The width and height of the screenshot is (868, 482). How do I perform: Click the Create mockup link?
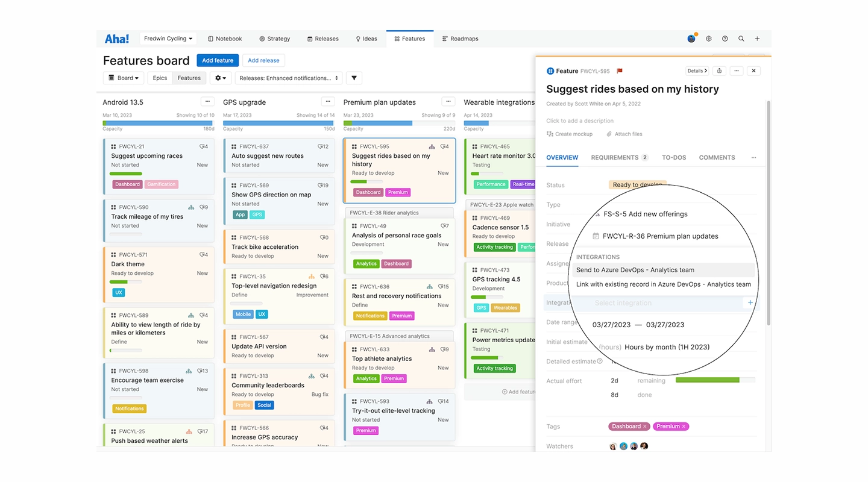(x=570, y=134)
